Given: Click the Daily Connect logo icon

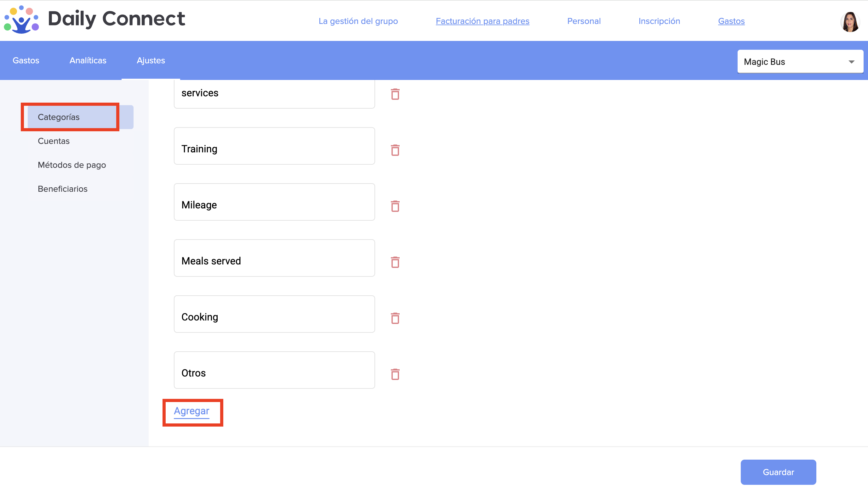Looking at the screenshot, I should pos(21,19).
